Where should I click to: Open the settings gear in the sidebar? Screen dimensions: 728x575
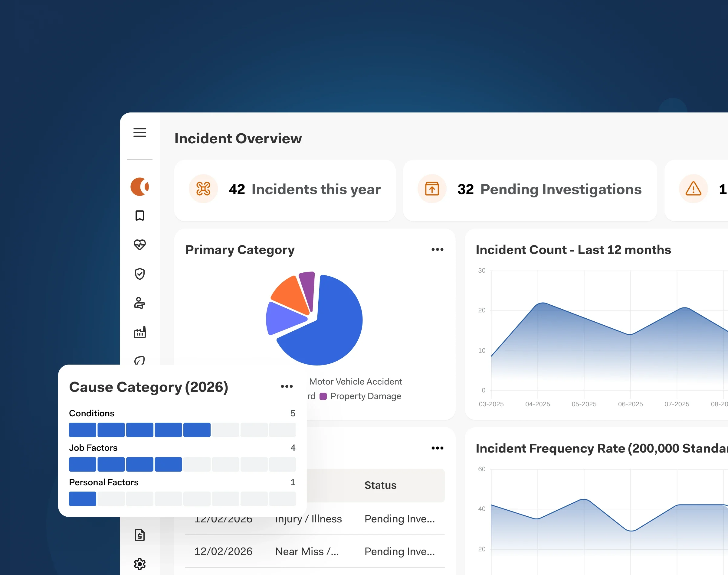pos(139,564)
